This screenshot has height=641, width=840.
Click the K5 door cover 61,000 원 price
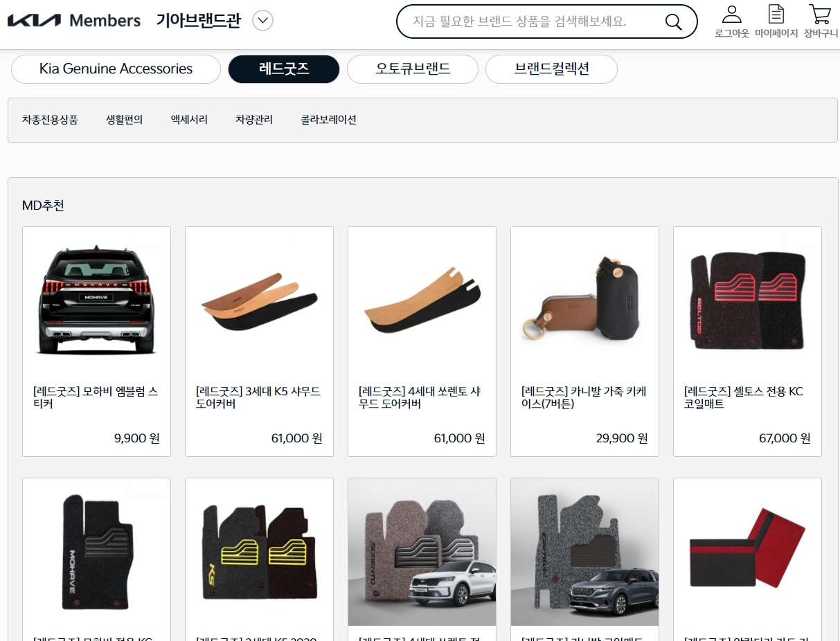pyautogui.click(x=297, y=438)
